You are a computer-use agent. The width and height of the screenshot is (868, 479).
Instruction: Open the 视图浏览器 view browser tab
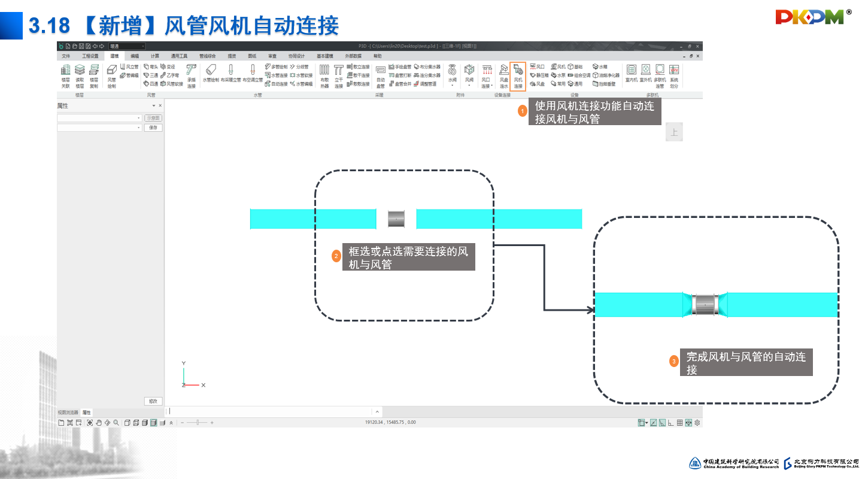68,413
